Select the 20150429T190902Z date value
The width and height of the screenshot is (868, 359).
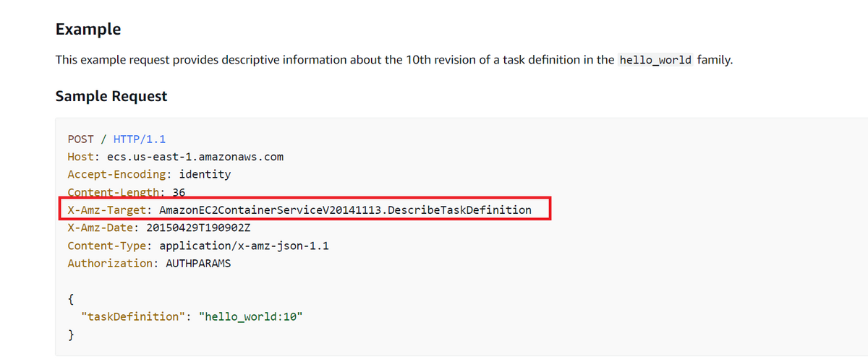[199, 228]
